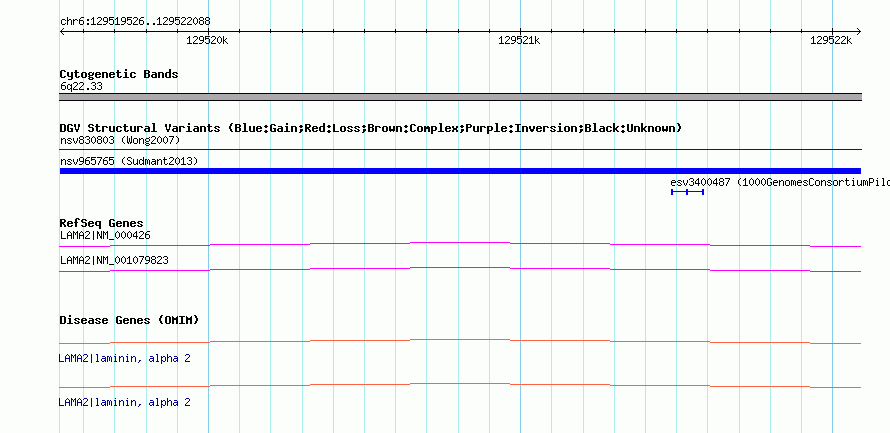The width and height of the screenshot is (890, 433).
Task: Click the thick blue nsv965765 gain bar
Action: click(x=460, y=171)
